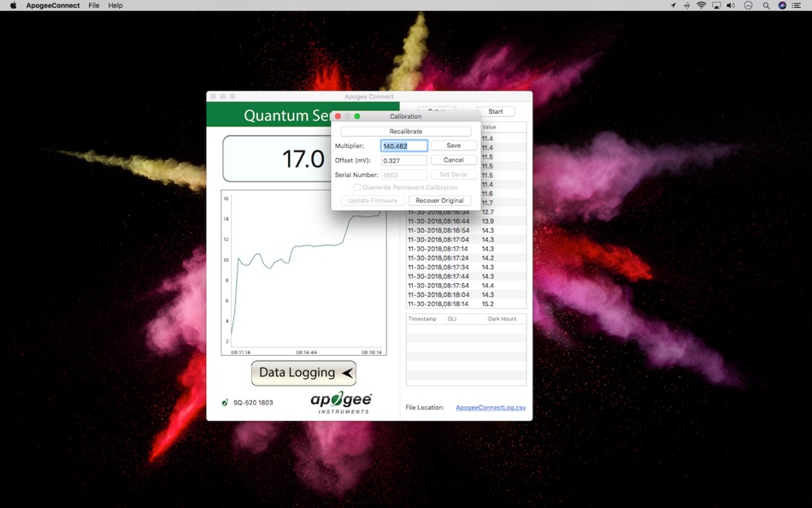Click the Apogee Connect window title
The image size is (812, 508).
pos(368,97)
